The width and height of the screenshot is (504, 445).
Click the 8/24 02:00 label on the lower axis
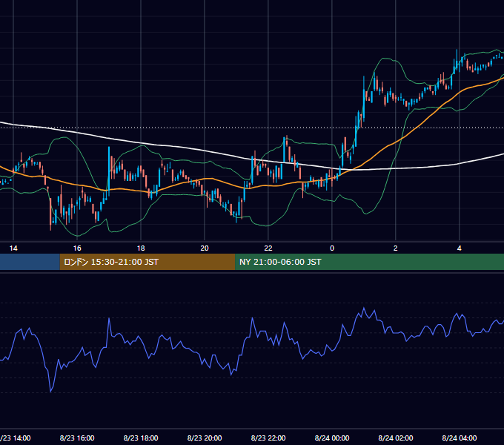(x=396, y=438)
